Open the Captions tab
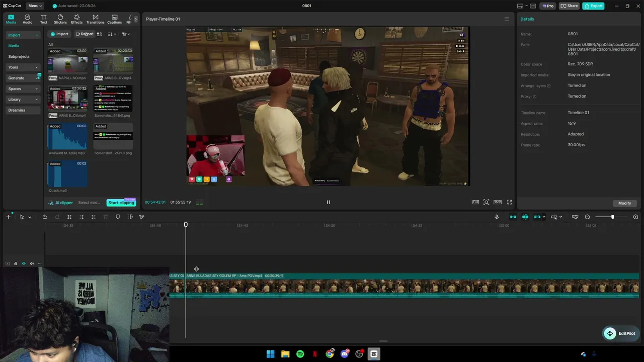Image resolution: width=644 pixels, height=362 pixels. click(x=114, y=19)
